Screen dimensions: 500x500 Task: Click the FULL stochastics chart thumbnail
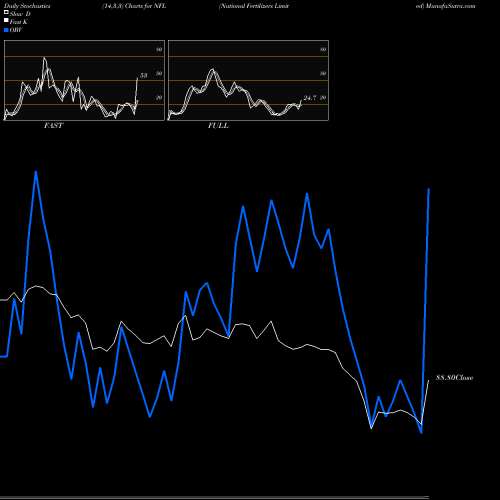[x=248, y=80]
